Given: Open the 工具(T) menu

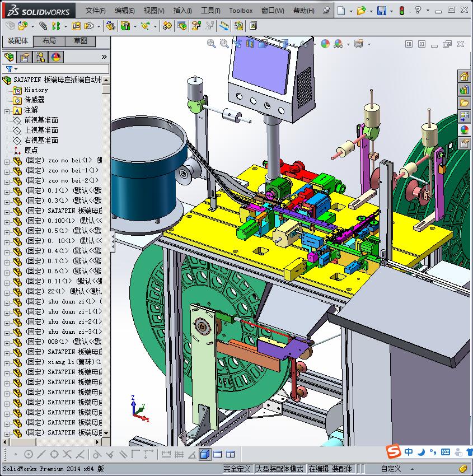Looking at the screenshot, I should point(210,11).
